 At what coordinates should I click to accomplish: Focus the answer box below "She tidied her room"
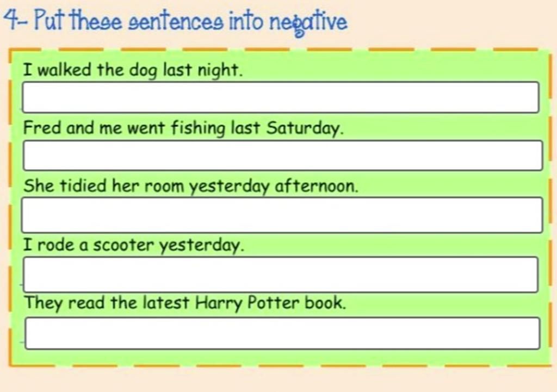[x=282, y=215]
